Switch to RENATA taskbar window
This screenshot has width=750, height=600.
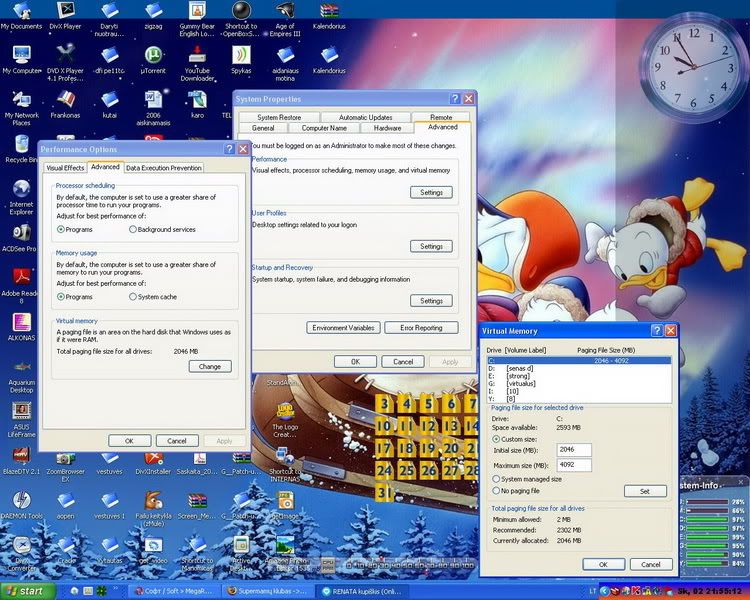coord(362,591)
